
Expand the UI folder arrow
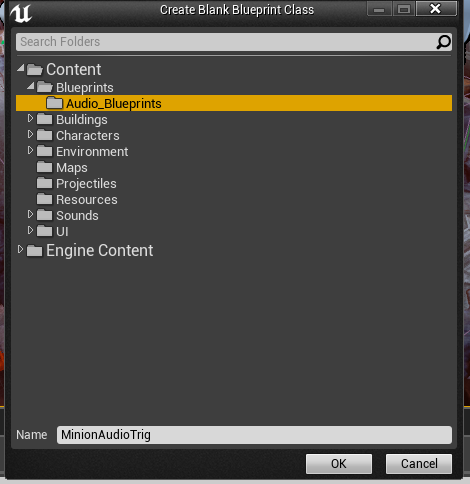click(30, 230)
